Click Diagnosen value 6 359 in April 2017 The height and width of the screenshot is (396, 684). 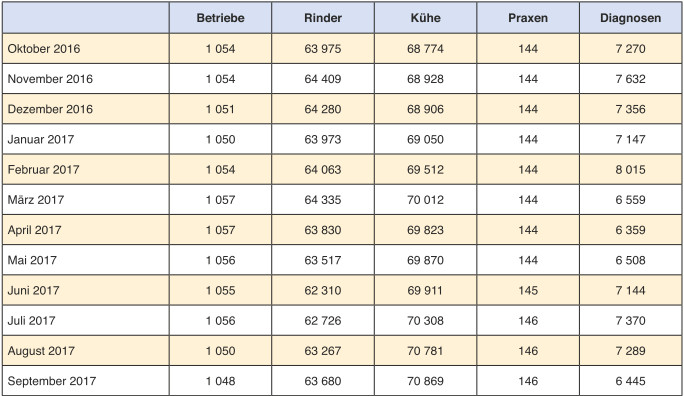tap(630, 230)
